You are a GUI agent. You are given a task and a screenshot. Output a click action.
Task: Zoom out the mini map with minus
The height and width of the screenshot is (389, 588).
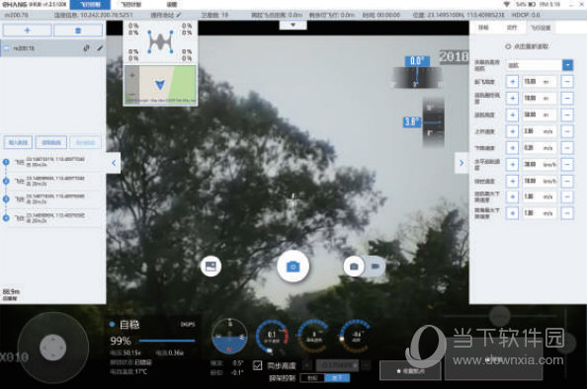coord(132,95)
